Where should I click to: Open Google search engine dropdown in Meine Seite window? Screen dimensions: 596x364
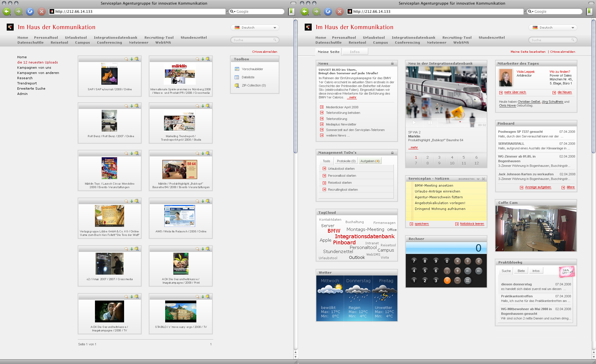[531, 12]
